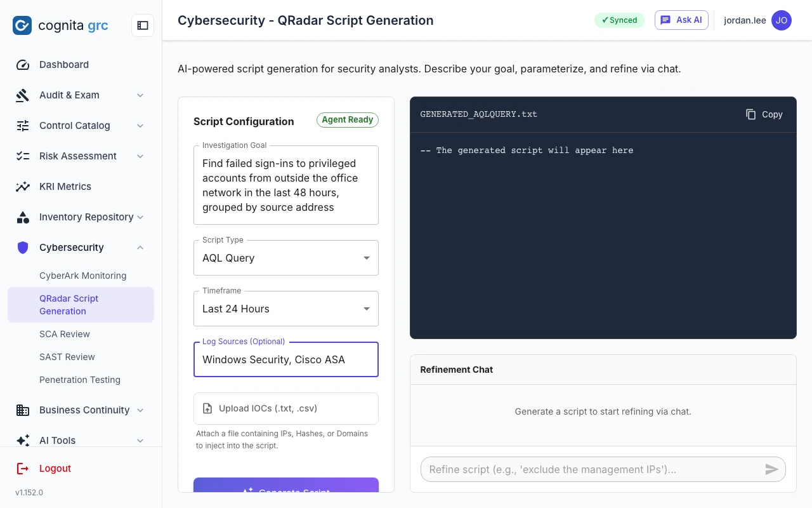Click the send arrow in Refinement Chat
This screenshot has width=812, height=508.
[771, 469]
